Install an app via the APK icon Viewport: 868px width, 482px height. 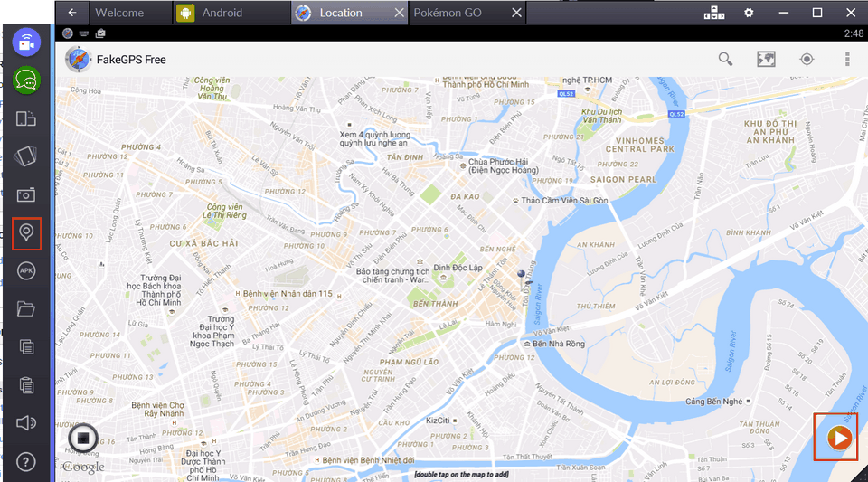pyautogui.click(x=26, y=270)
